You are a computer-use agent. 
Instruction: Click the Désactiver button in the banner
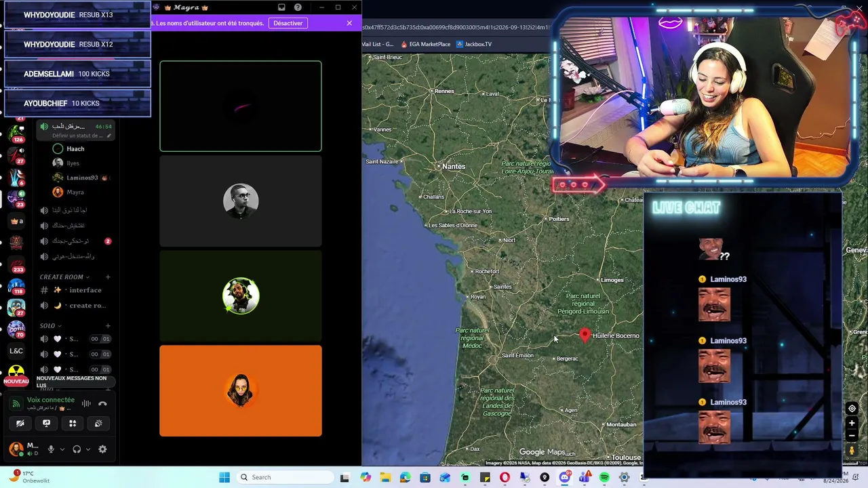point(288,23)
